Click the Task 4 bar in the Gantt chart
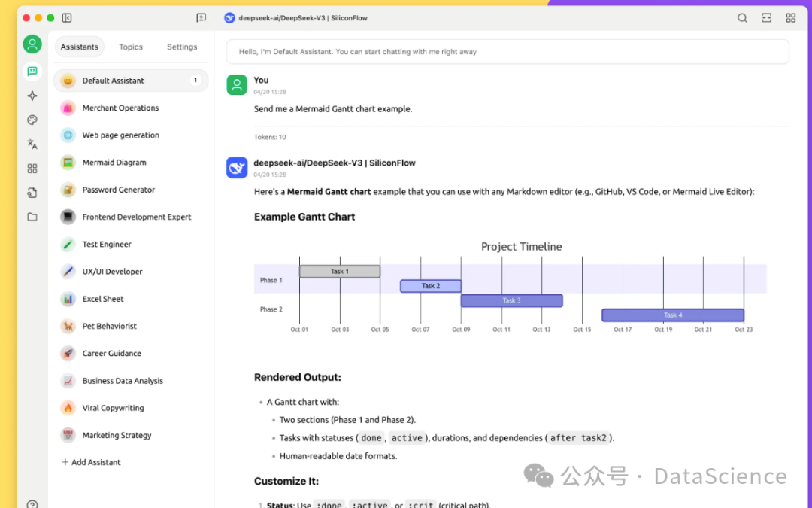 [x=673, y=315]
